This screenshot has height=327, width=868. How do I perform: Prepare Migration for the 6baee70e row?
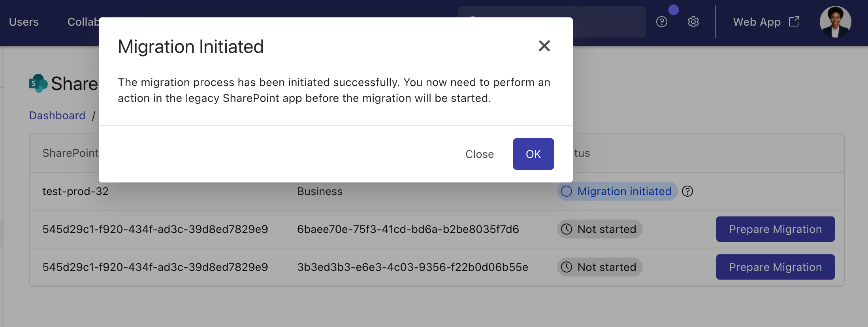(775, 229)
